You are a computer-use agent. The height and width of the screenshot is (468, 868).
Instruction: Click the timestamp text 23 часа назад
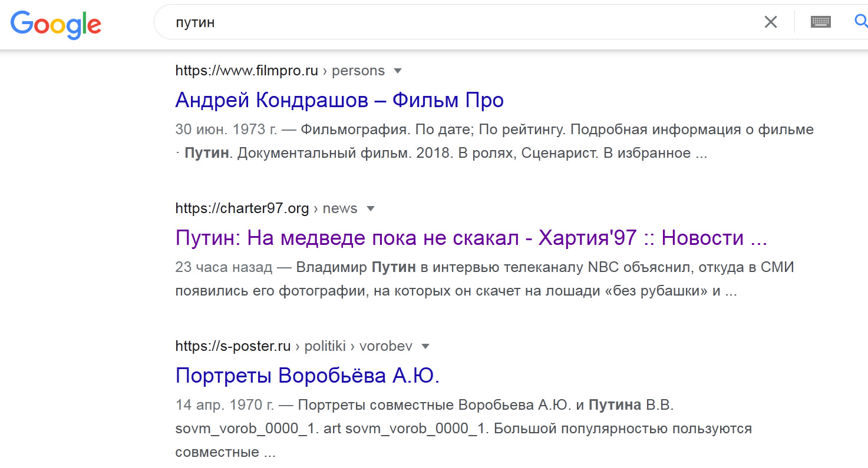[x=224, y=267]
